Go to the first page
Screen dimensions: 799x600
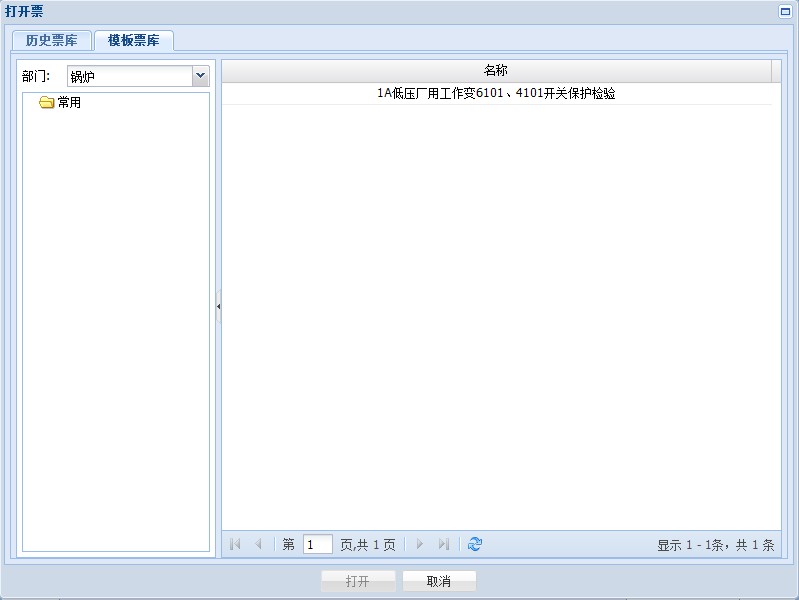pyautogui.click(x=236, y=544)
